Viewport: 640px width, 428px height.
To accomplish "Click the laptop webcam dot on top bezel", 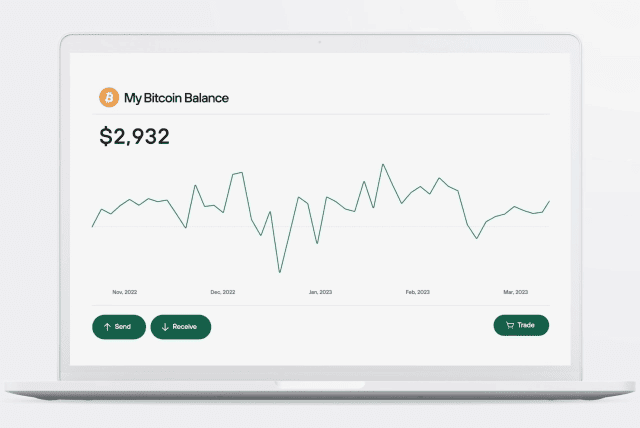I will pos(320,42).
